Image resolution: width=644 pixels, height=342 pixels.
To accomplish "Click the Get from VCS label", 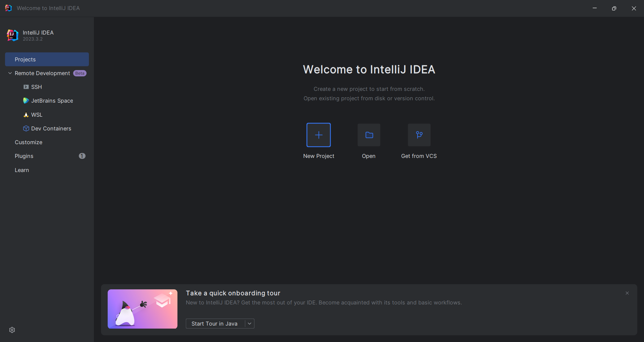I will (419, 156).
